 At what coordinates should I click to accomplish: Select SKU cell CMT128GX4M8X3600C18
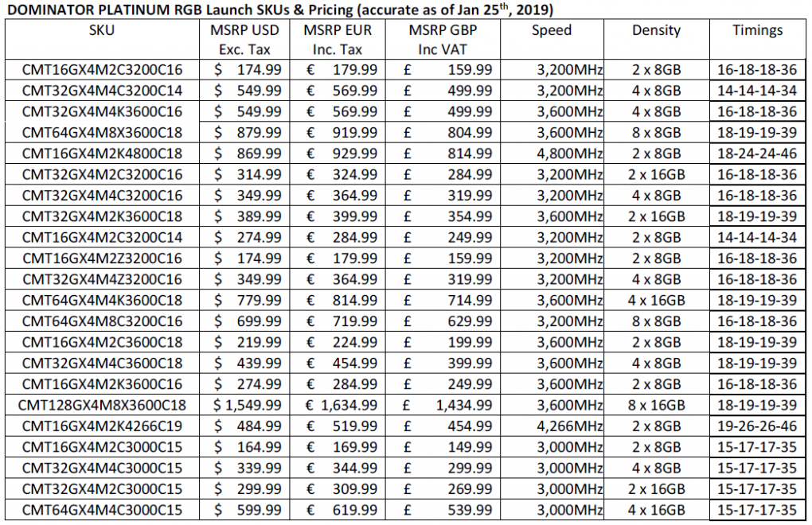(x=102, y=404)
